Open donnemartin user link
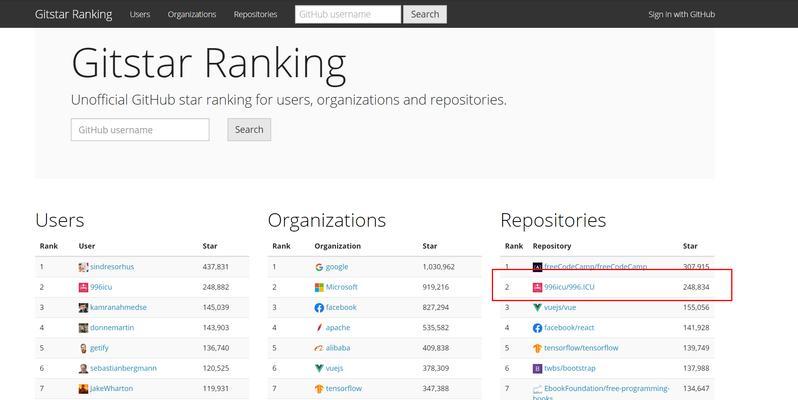This screenshot has width=798, height=400. point(112,328)
